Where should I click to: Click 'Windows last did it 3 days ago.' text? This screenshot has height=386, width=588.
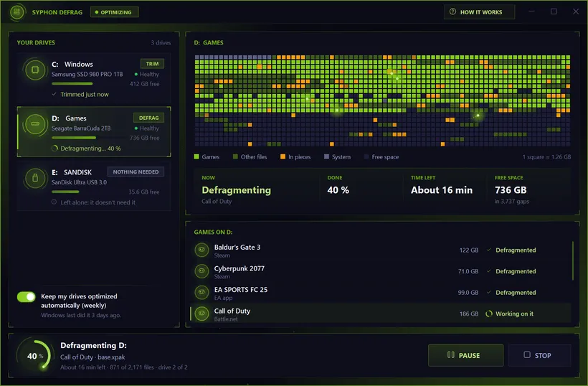80,315
